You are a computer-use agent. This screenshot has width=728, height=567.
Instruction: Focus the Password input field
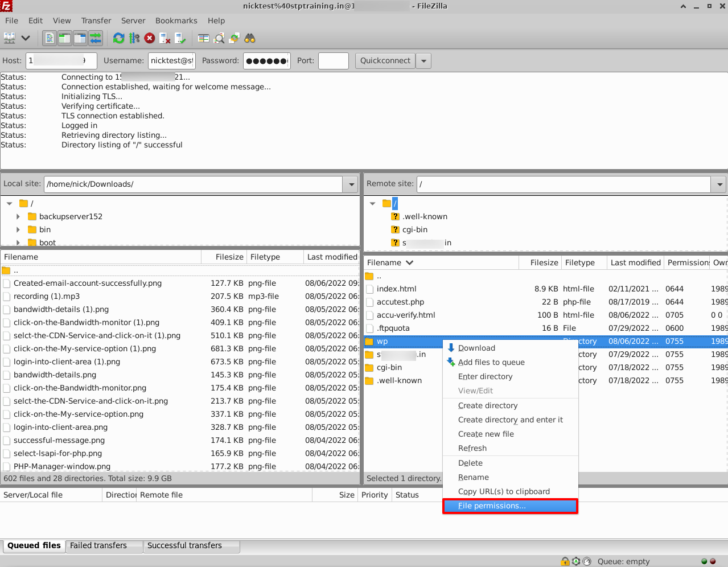(x=267, y=61)
